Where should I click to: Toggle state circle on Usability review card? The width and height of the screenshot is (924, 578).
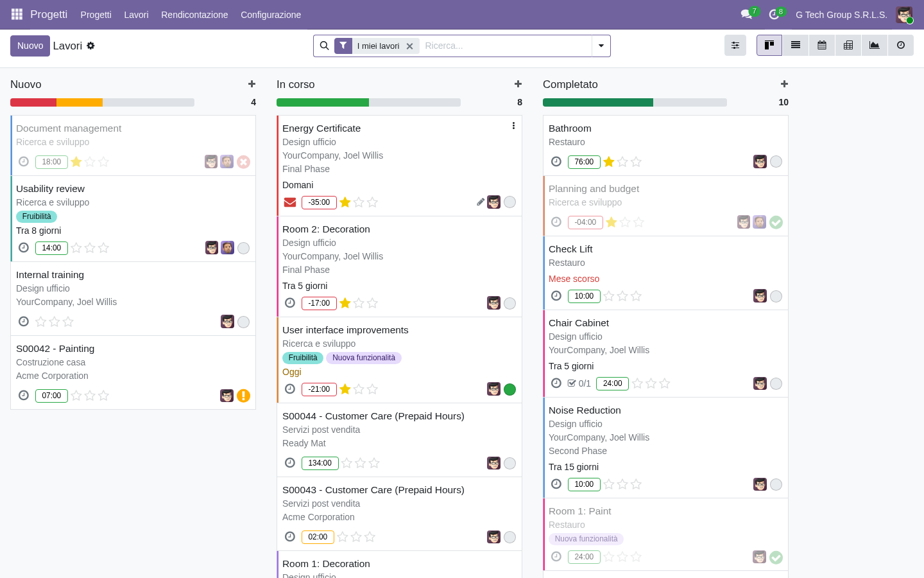pyautogui.click(x=244, y=248)
